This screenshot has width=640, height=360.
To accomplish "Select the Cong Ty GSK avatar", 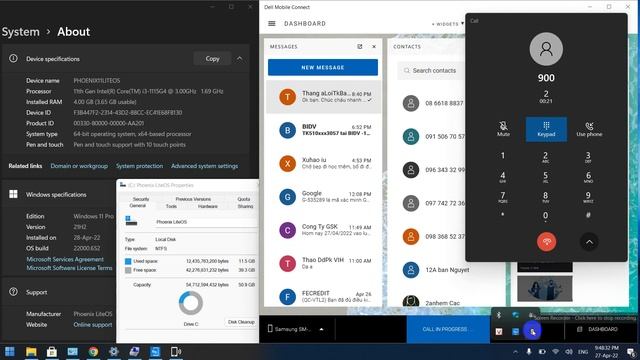I will [287, 230].
